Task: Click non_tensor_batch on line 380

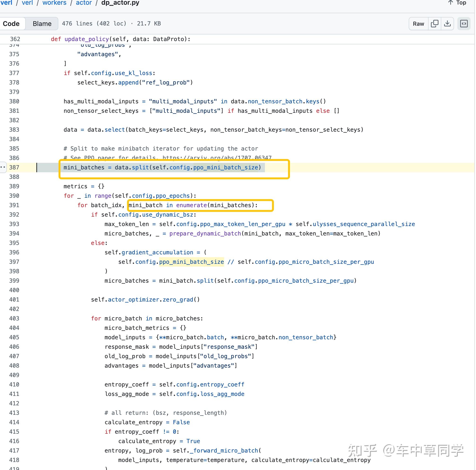Action: coord(275,102)
